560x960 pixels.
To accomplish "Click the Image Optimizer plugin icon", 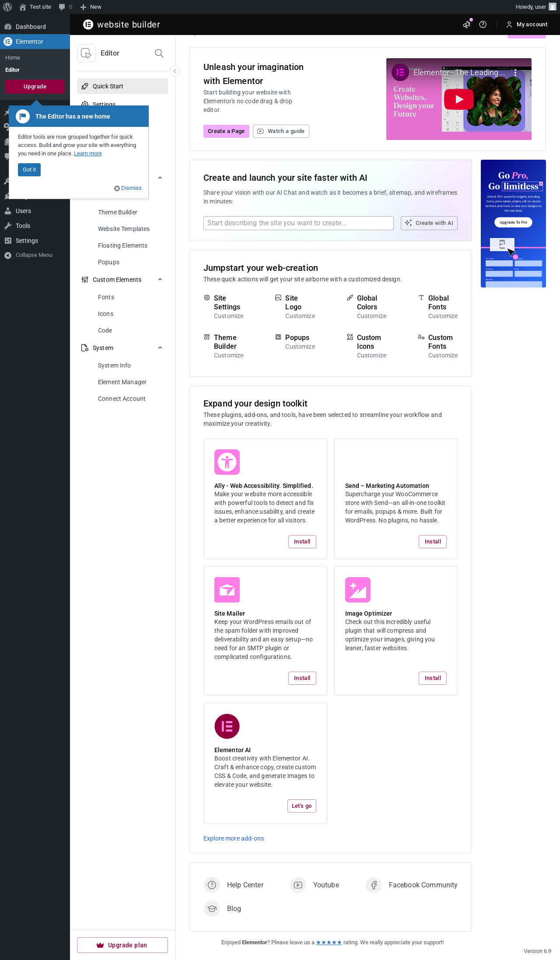I will pyautogui.click(x=358, y=590).
